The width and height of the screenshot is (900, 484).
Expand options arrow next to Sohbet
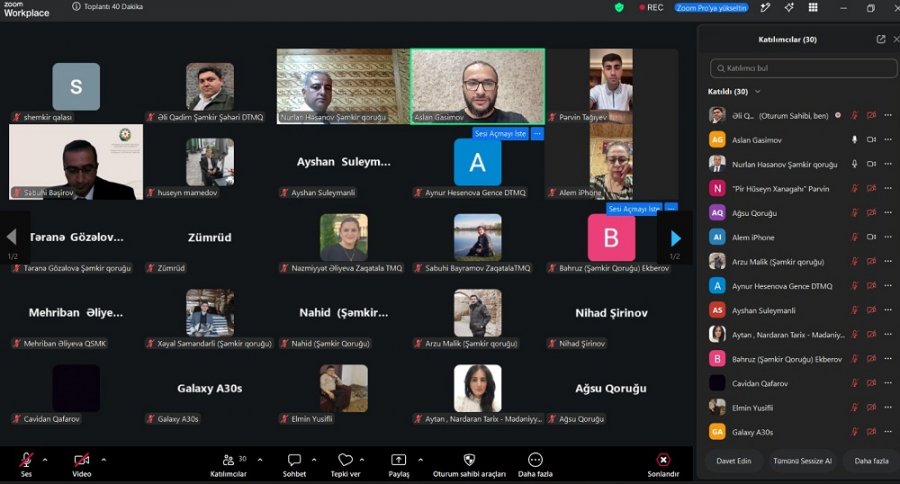(x=314, y=460)
